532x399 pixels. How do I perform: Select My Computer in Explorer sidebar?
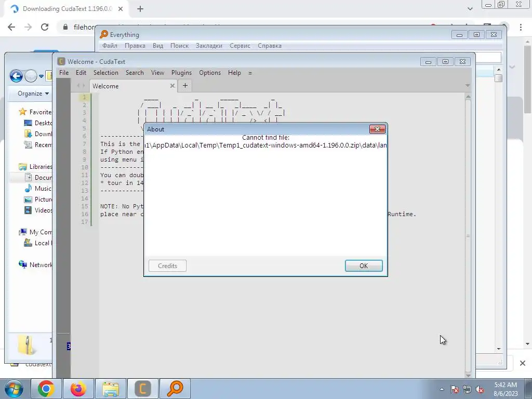tap(35, 232)
